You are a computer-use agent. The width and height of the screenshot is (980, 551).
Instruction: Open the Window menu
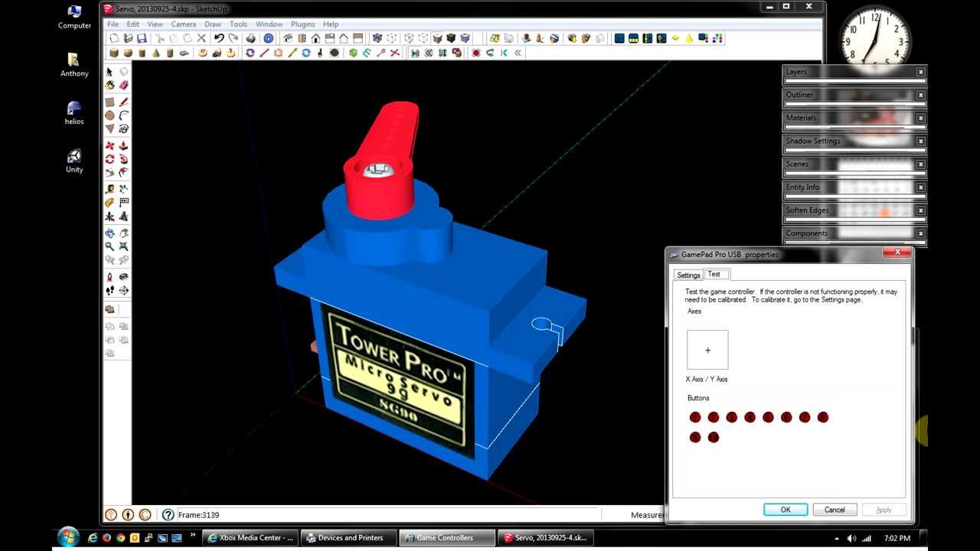[269, 24]
